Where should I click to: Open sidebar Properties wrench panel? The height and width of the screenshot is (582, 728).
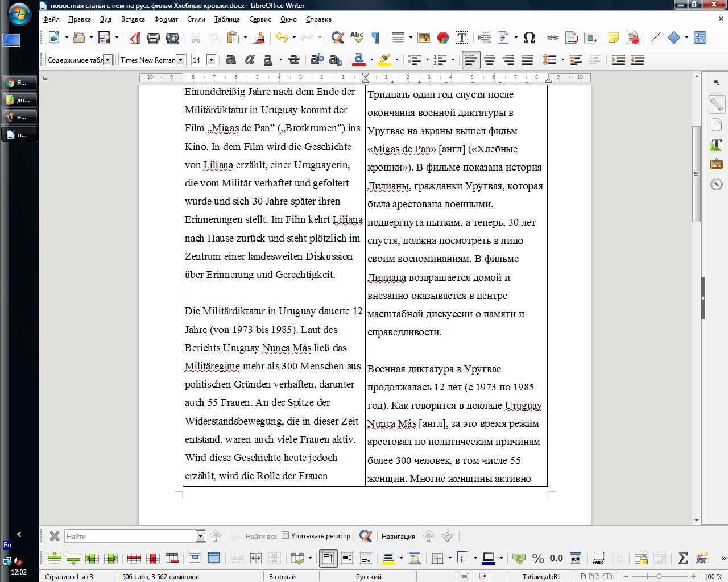(x=716, y=105)
